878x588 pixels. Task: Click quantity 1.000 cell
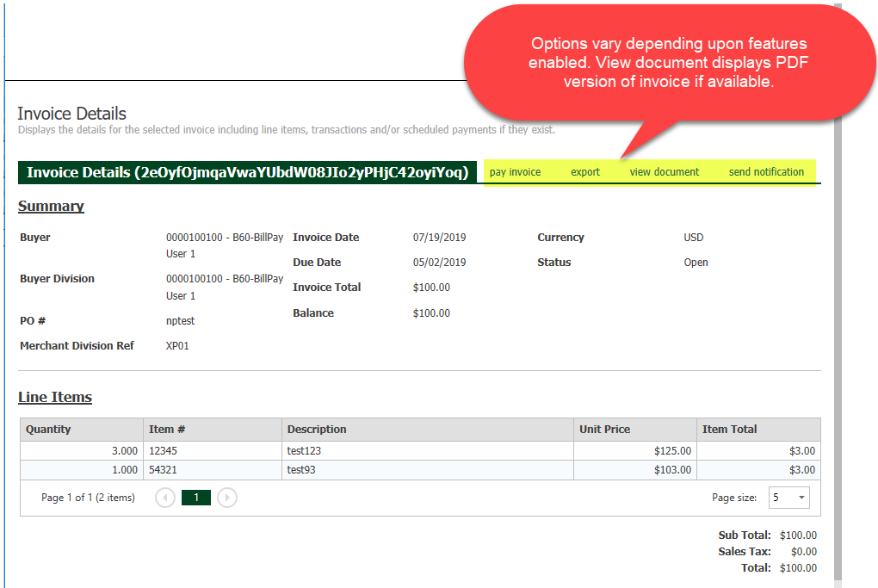pyautogui.click(x=82, y=470)
